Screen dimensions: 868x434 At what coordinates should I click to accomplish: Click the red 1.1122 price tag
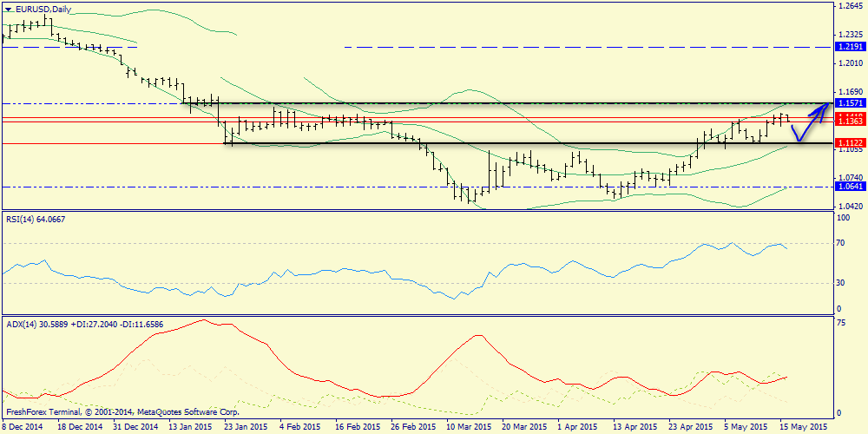click(848, 142)
